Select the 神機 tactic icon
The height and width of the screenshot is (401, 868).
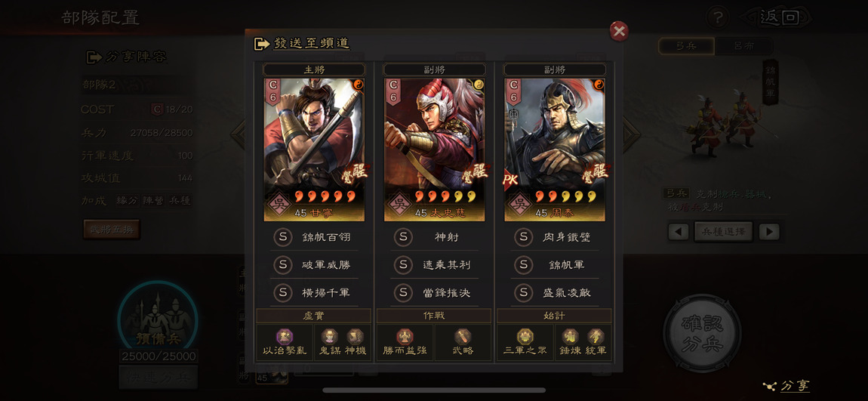pyautogui.click(x=354, y=337)
